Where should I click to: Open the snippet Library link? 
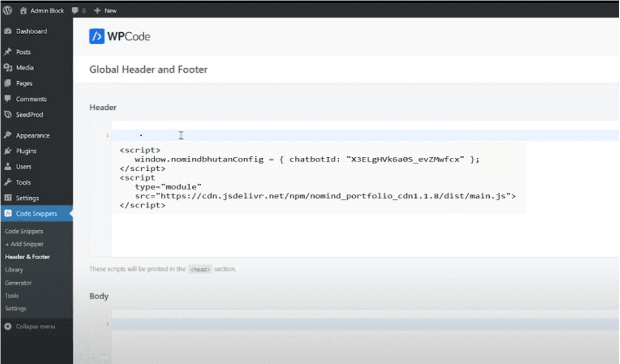(x=14, y=270)
